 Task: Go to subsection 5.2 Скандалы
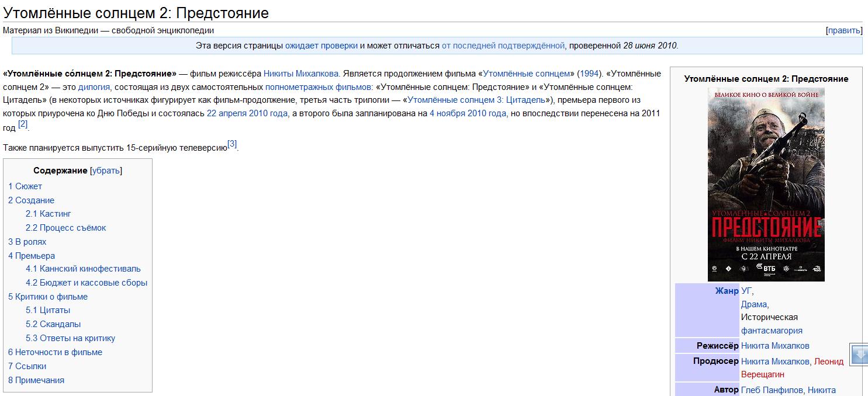click(x=53, y=324)
